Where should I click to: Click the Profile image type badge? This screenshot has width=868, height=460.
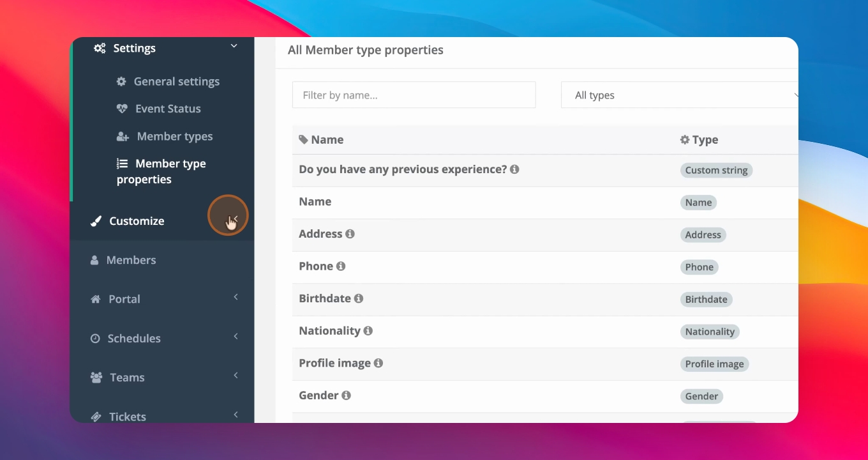714,364
